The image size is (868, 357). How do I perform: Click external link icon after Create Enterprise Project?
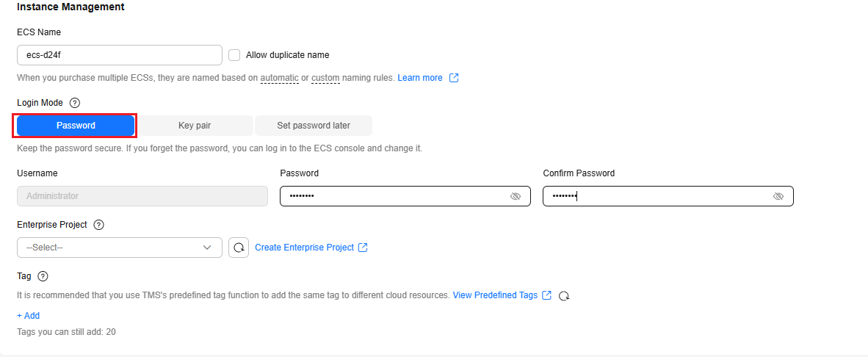(363, 248)
